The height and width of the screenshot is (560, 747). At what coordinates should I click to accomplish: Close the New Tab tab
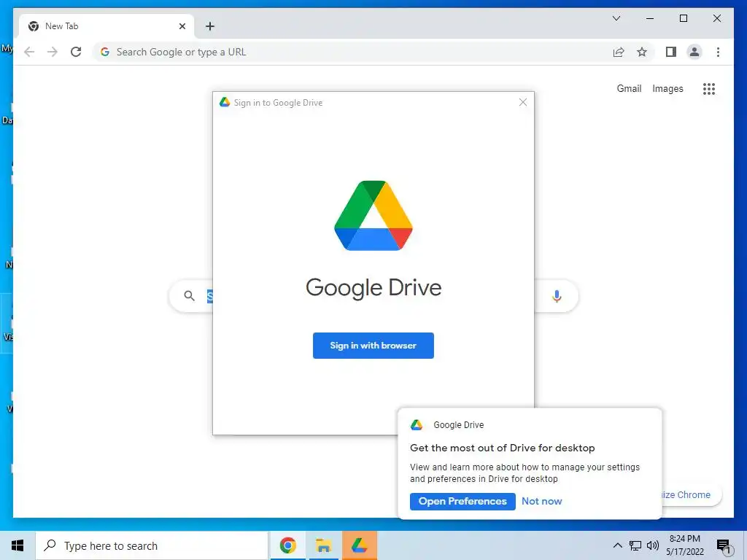click(x=182, y=26)
